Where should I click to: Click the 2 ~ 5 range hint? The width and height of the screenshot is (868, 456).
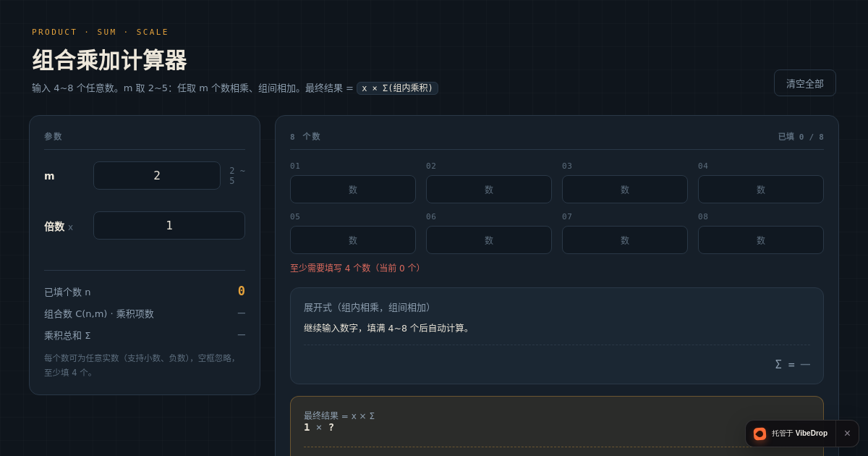[x=237, y=176]
